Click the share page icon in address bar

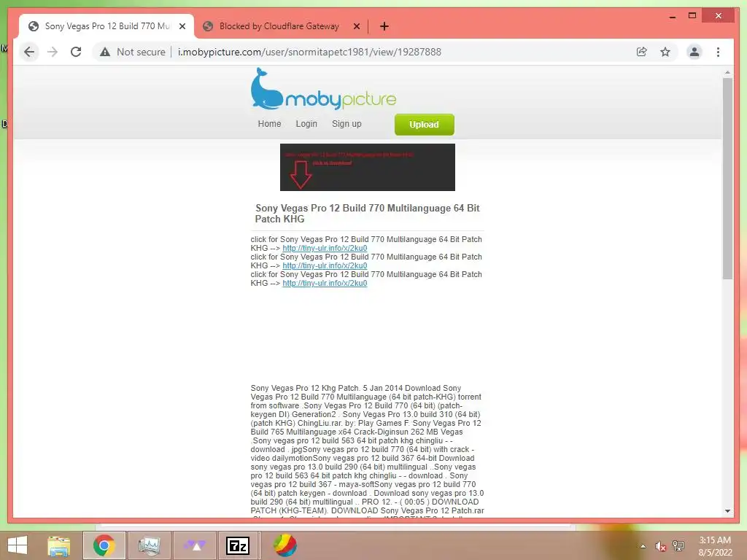coord(642,52)
